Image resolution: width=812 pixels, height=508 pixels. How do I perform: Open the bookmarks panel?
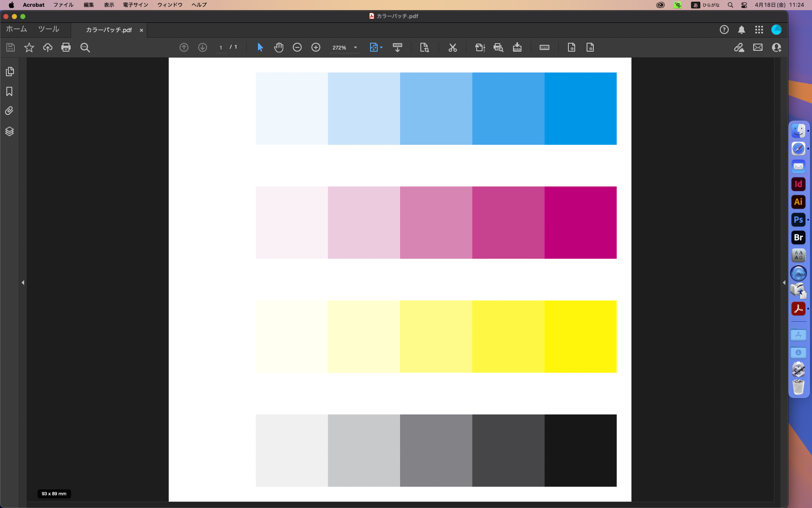[10, 92]
